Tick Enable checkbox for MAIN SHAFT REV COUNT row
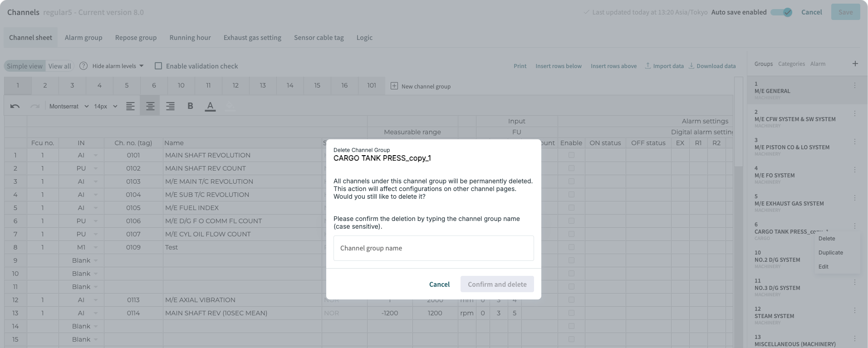Image resolution: width=868 pixels, height=348 pixels. [571, 168]
